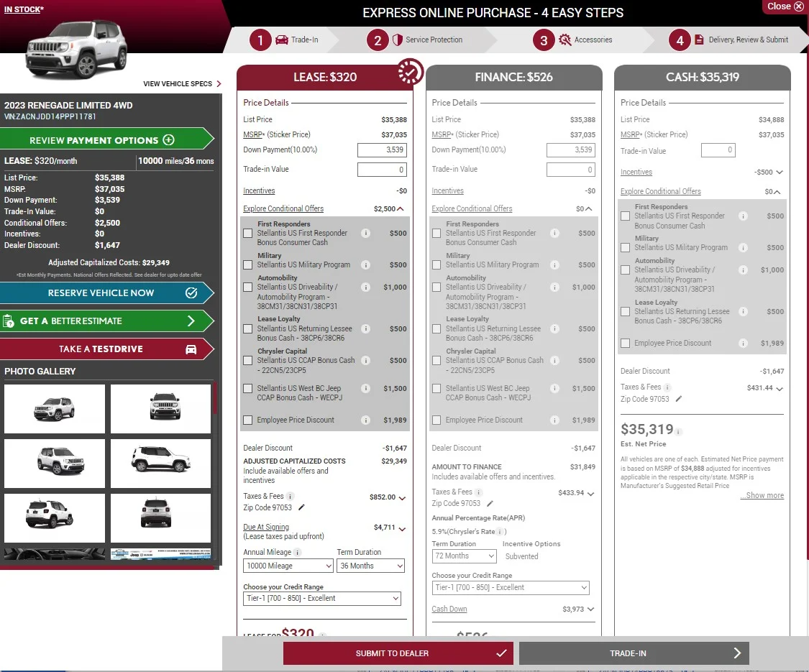This screenshot has height=672, width=809.
Task: Click the Trade-In car icon in step 1
Action: [x=282, y=40]
